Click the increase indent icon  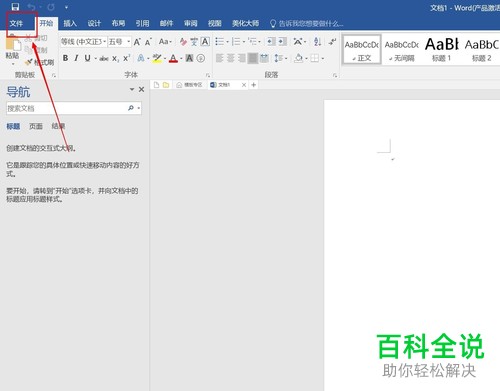(282, 42)
